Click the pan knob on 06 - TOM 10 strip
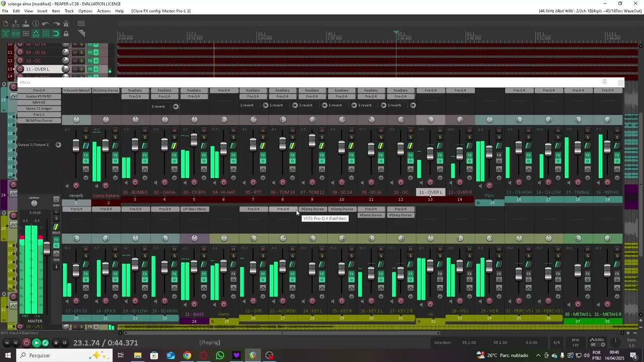Image resolution: width=644 pixels, height=362 pixels. (283, 120)
